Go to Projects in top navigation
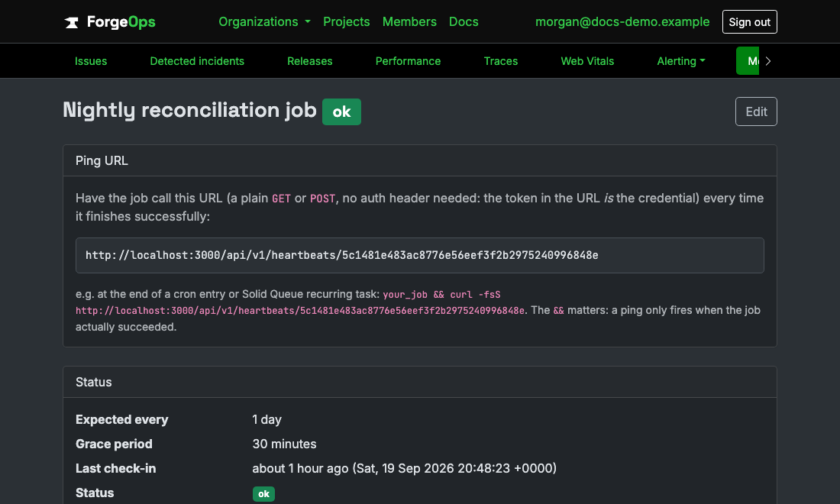The image size is (840, 504). point(346,22)
